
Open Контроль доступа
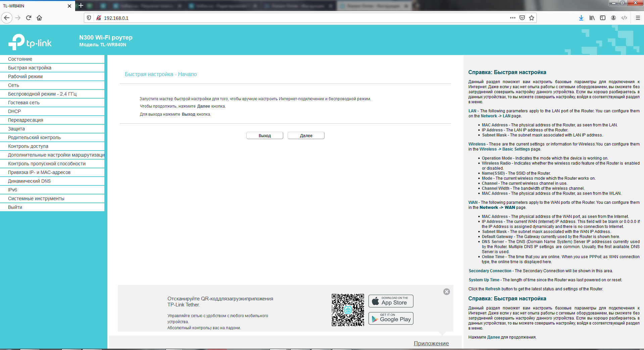(52, 146)
